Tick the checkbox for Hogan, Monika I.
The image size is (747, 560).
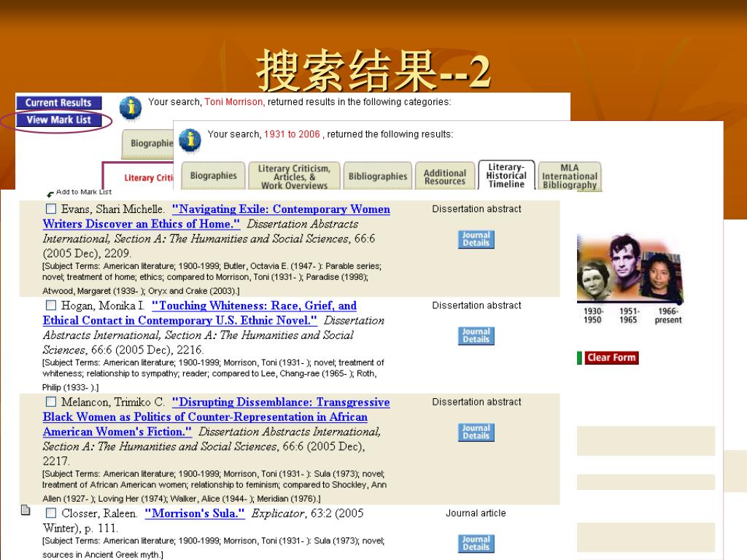coord(51,305)
